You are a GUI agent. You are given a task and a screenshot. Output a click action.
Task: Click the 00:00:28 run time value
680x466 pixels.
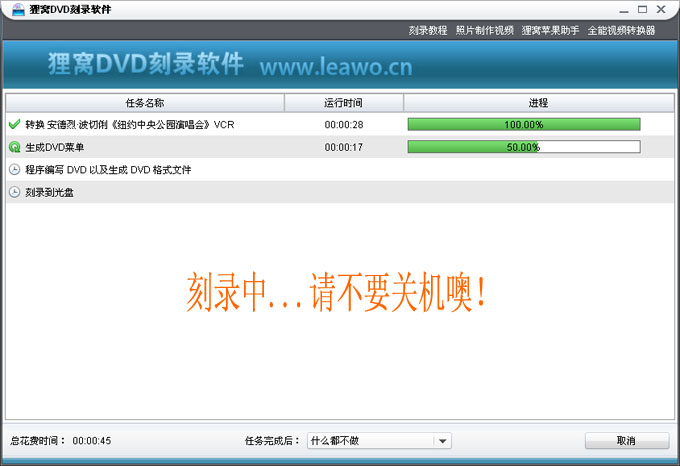coord(344,125)
